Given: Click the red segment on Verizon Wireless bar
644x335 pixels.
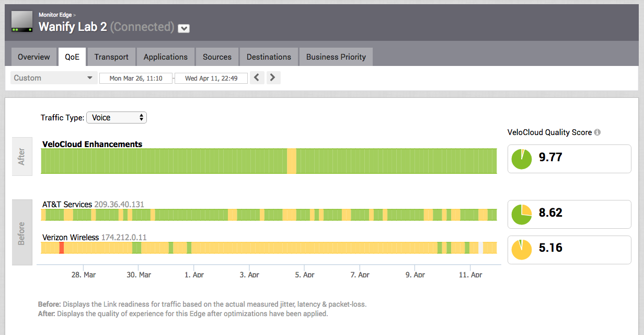Looking at the screenshot, I should point(62,248).
